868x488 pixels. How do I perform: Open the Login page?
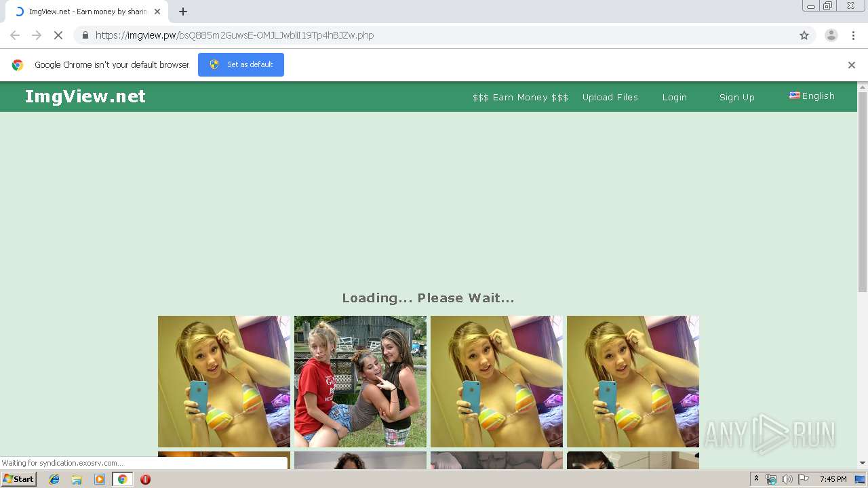[675, 98]
